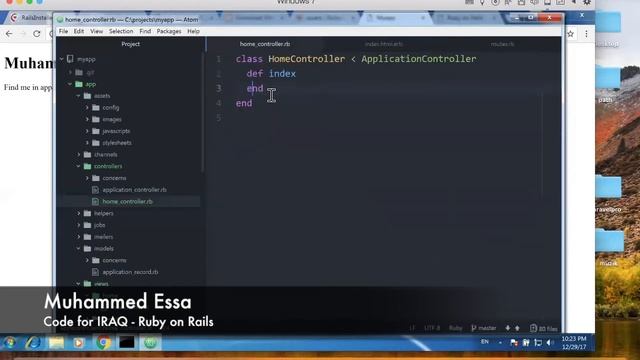Open the File menu in Atom

[x=63, y=31]
